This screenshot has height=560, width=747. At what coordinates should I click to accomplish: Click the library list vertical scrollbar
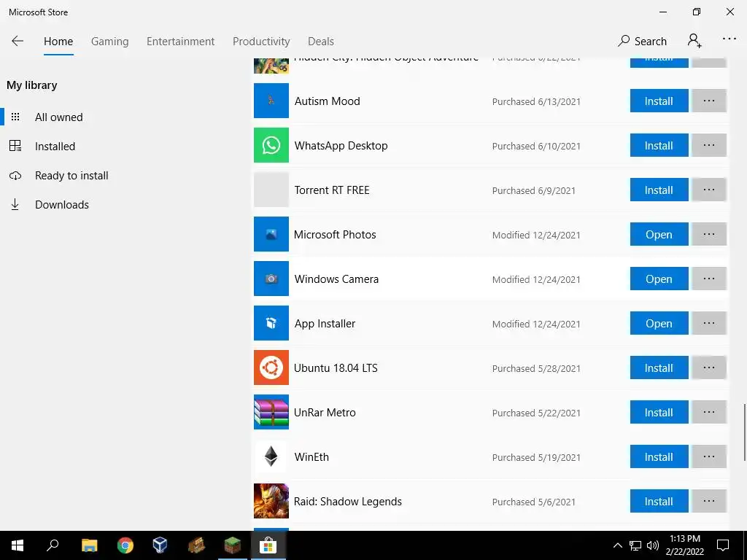click(x=744, y=432)
